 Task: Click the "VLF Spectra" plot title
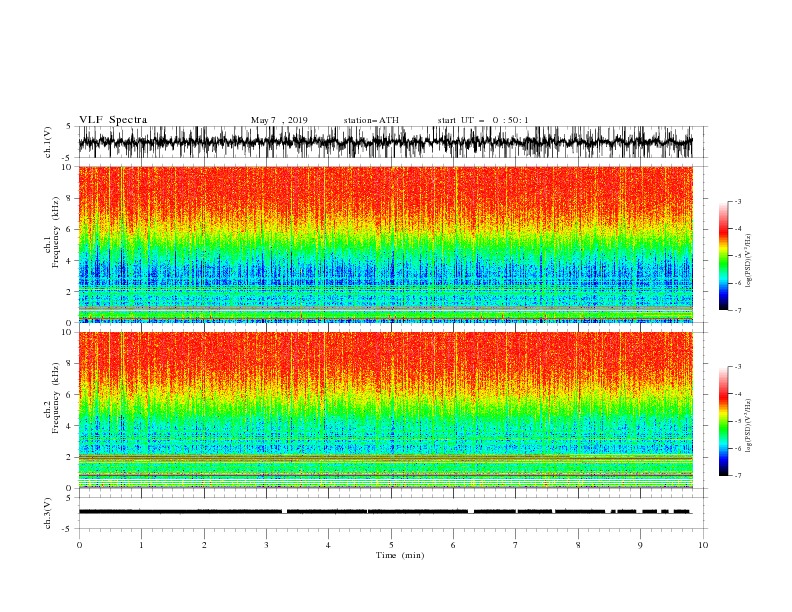113,120
